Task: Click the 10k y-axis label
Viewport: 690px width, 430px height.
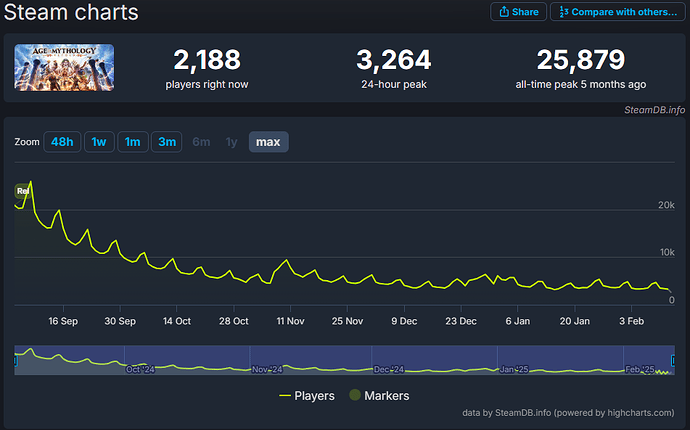Action: pyautogui.click(x=667, y=252)
